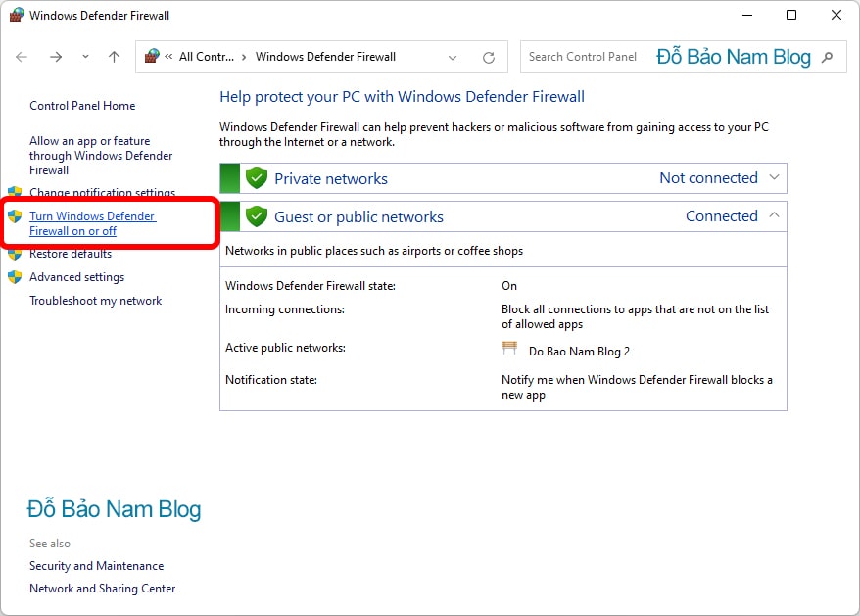The image size is (860, 616).
Task: Open Change notification settings
Action: point(103,193)
